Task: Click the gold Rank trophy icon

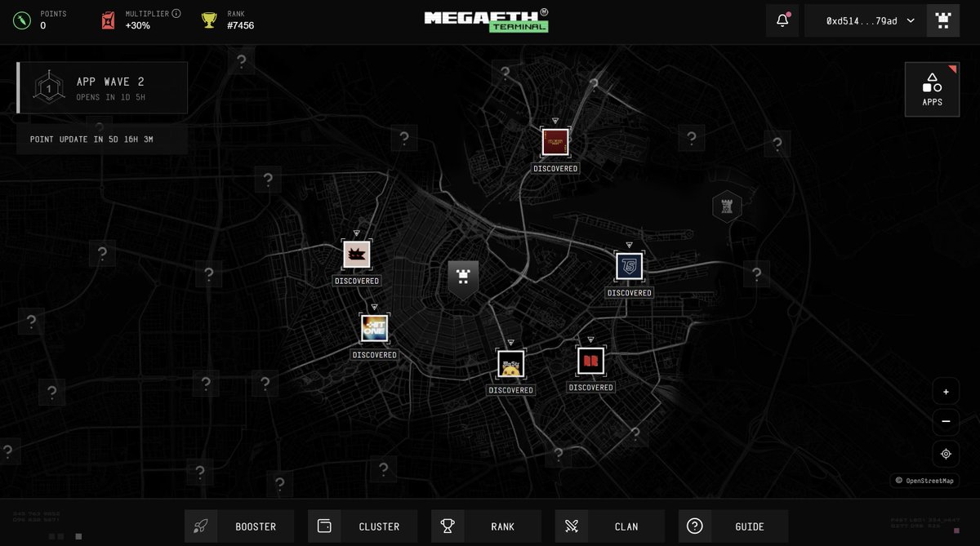Action: tap(209, 20)
